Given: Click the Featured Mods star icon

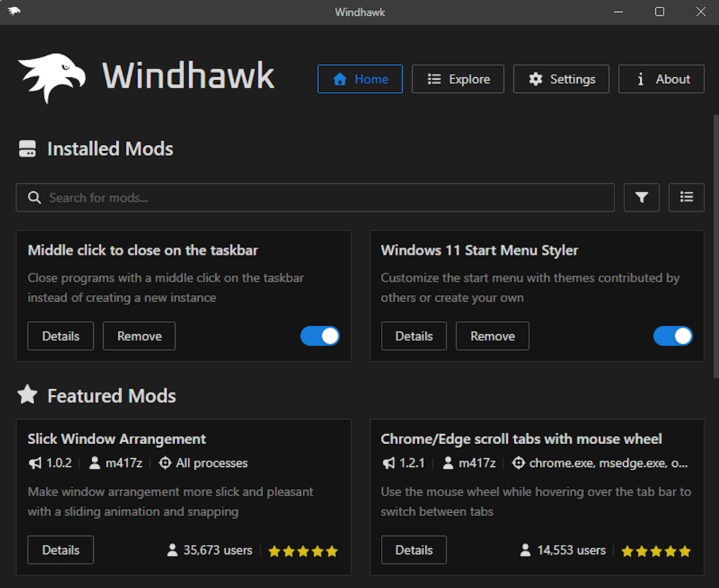Looking at the screenshot, I should pos(27,394).
